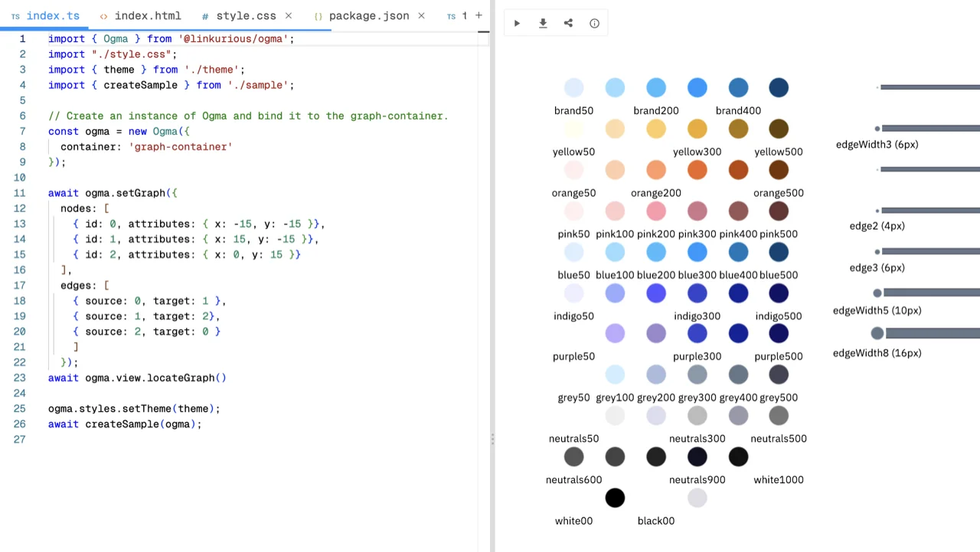Click the pink500 color node
Viewport: 980px width, 552px height.
tap(779, 211)
